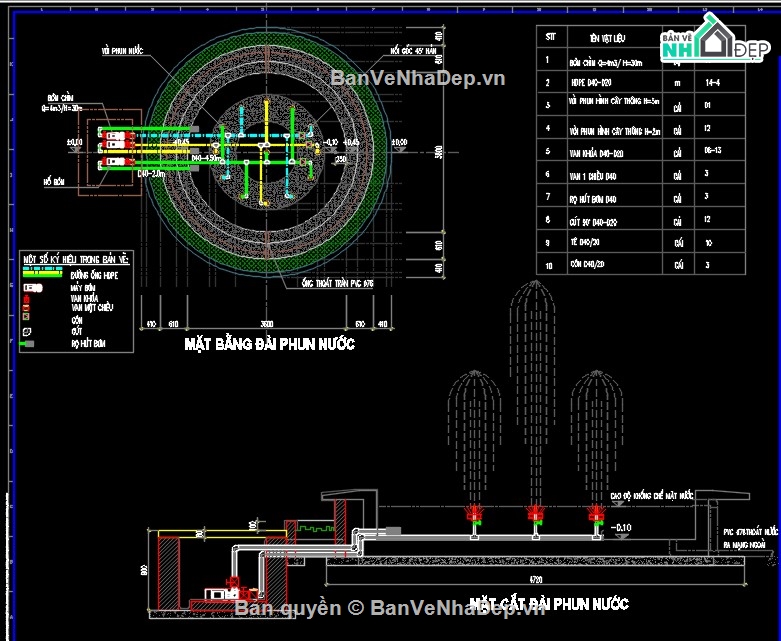The width and height of the screenshot is (781, 641).
Task: Click the pump symbol in the legend
Action: point(28,289)
